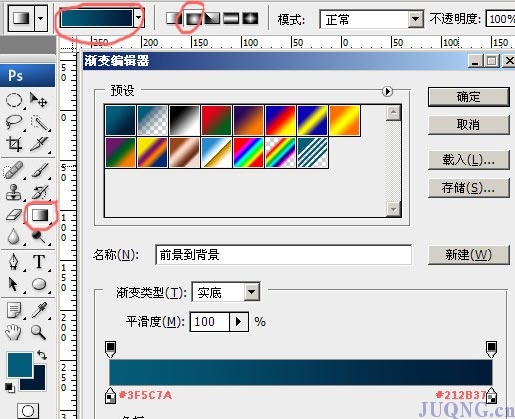Click the 名称 name input field
Screen dimensions: 515x419
pos(283,255)
